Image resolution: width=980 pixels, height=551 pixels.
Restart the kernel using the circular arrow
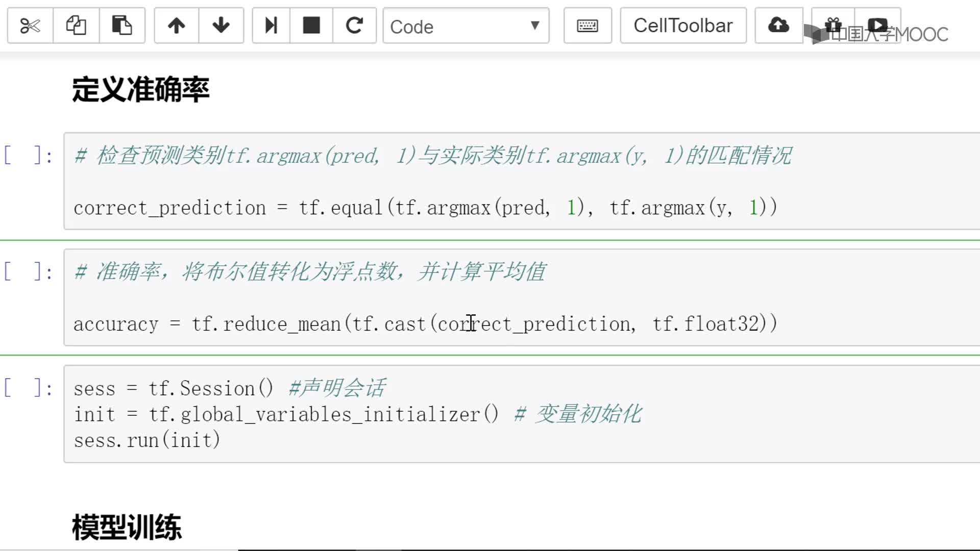(x=354, y=26)
